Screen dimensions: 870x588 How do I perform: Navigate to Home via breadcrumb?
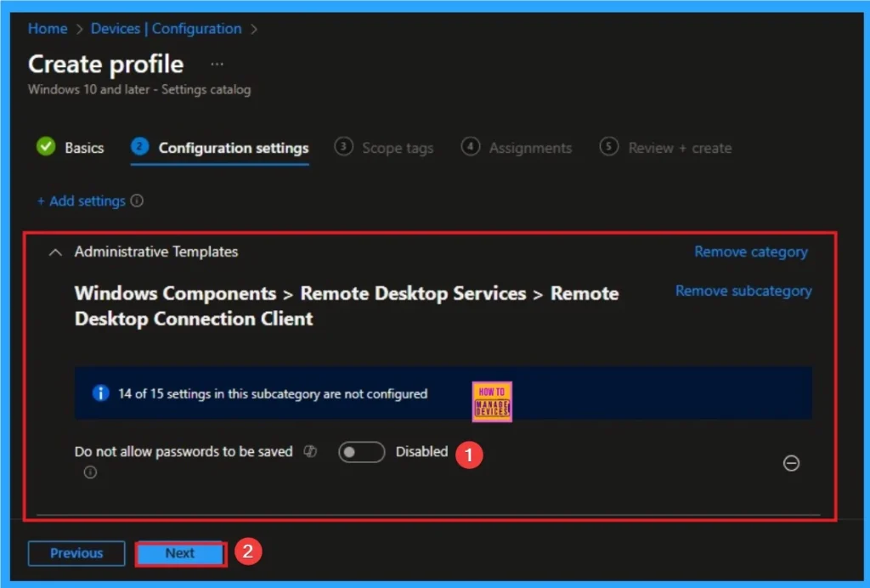tap(47, 28)
